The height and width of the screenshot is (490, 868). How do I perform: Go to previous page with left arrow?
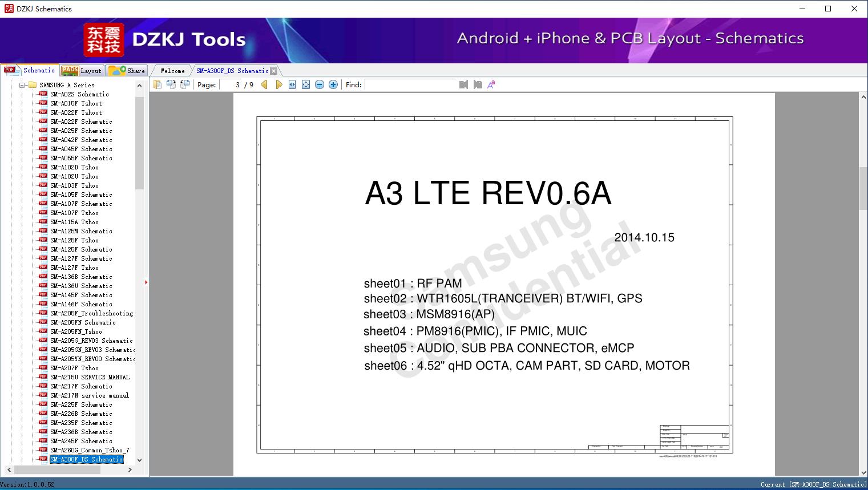[x=264, y=84]
